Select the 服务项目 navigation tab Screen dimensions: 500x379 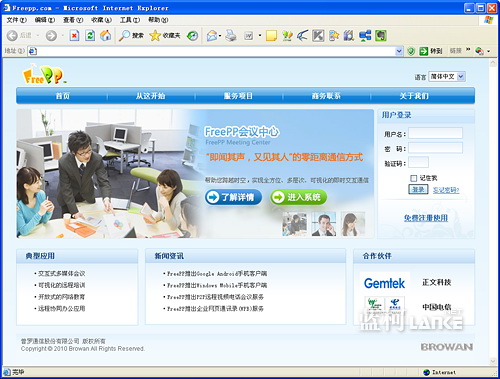238,96
